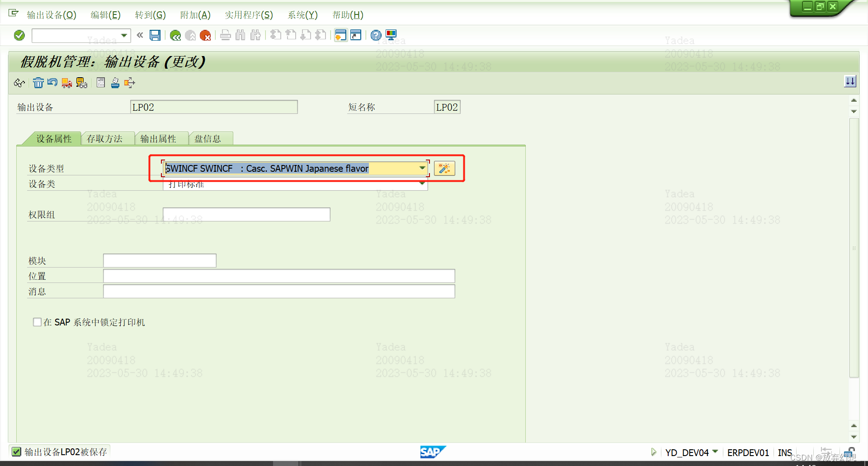Click the Generate Shortcut window icon
The height and width of the screenshot is (466, 868).
point(356,35)
